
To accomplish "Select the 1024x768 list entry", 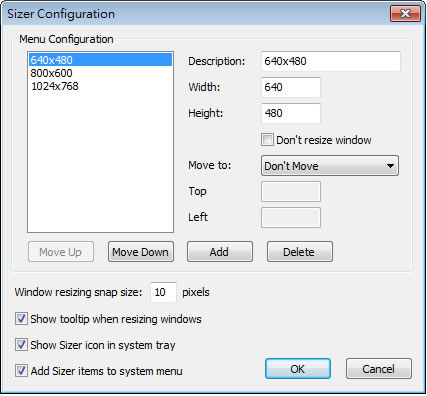I will pos(100,86).
